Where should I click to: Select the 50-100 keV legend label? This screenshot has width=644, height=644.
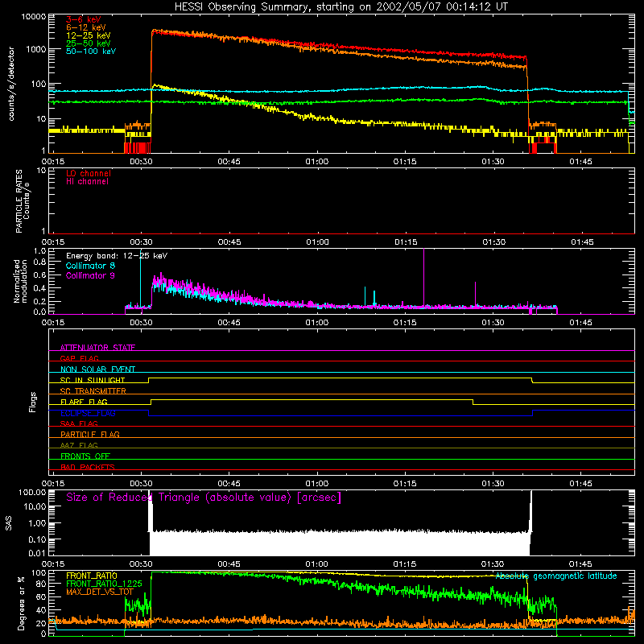click(x=91, y=52)
